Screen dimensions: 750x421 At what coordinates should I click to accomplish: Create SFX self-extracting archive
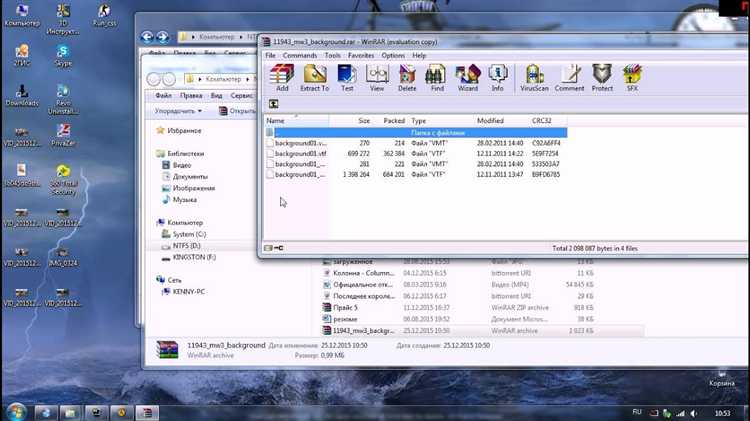tap(632, 78)
